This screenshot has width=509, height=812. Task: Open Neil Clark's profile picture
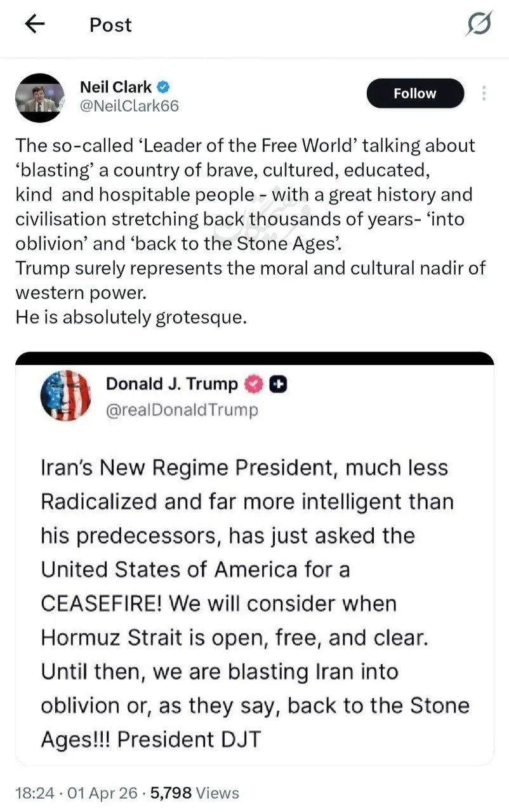coord(40,97)
